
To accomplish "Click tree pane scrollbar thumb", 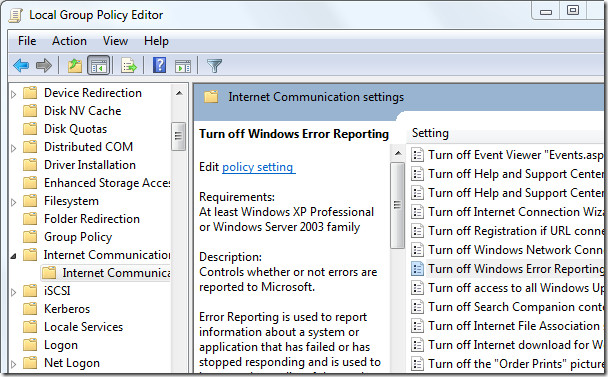I will pos(178,136).
